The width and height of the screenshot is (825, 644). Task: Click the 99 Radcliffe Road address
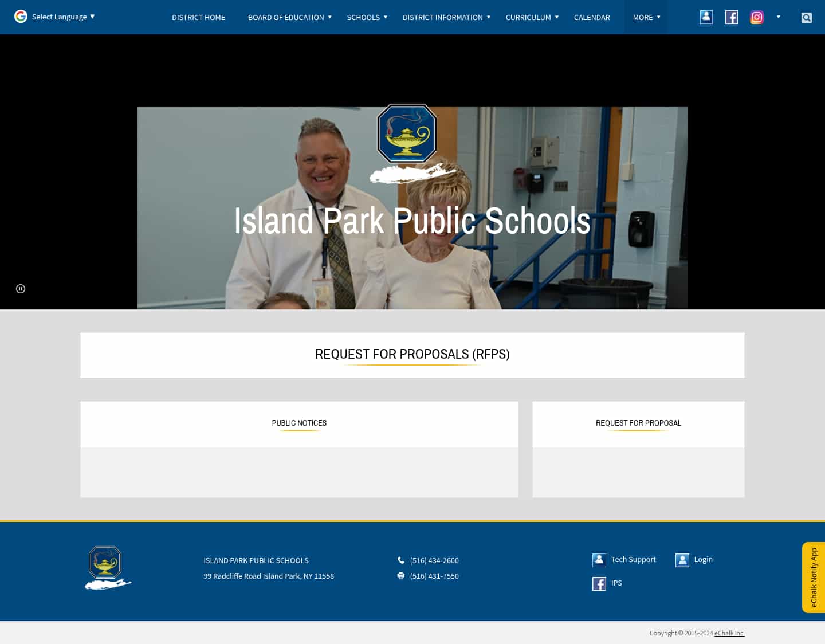pos(269,576)
